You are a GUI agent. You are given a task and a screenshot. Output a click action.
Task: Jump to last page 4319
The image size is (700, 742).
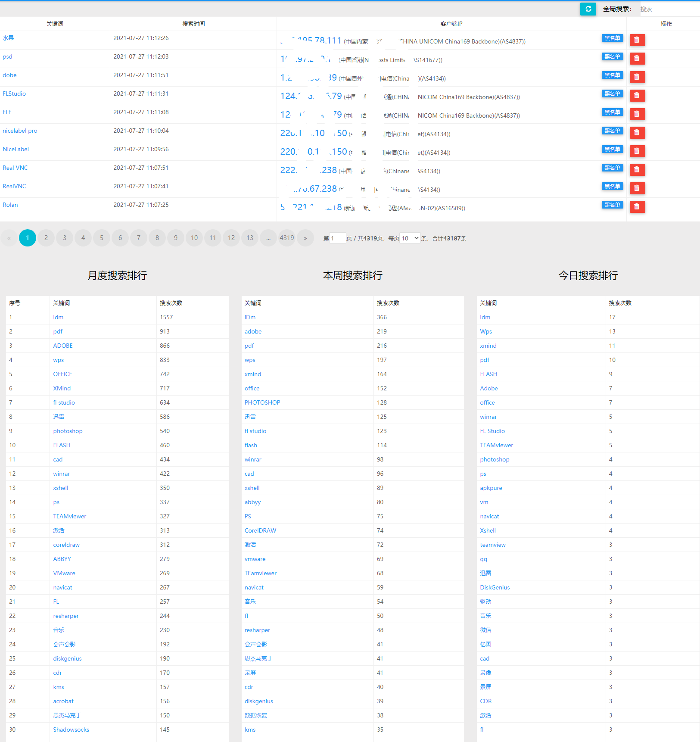286,238
